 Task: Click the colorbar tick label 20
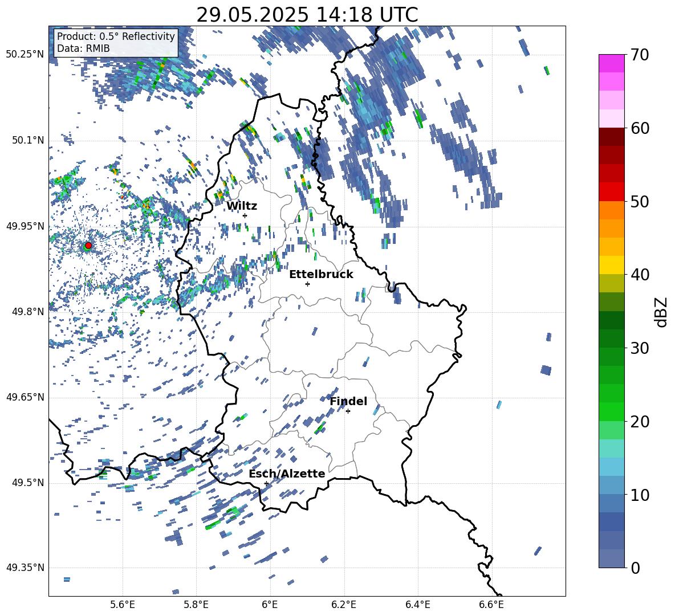coord(640,422)
